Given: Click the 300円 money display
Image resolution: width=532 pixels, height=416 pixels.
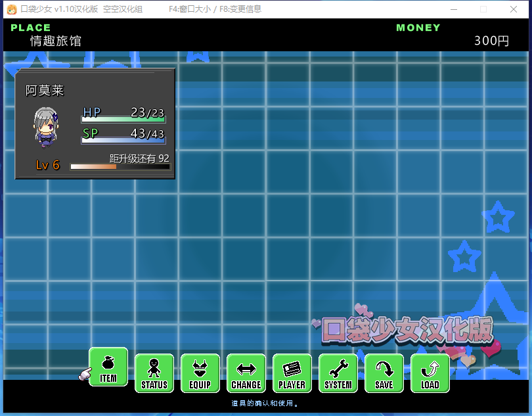Looking at the screenshot, I should [x=491, y=41].
